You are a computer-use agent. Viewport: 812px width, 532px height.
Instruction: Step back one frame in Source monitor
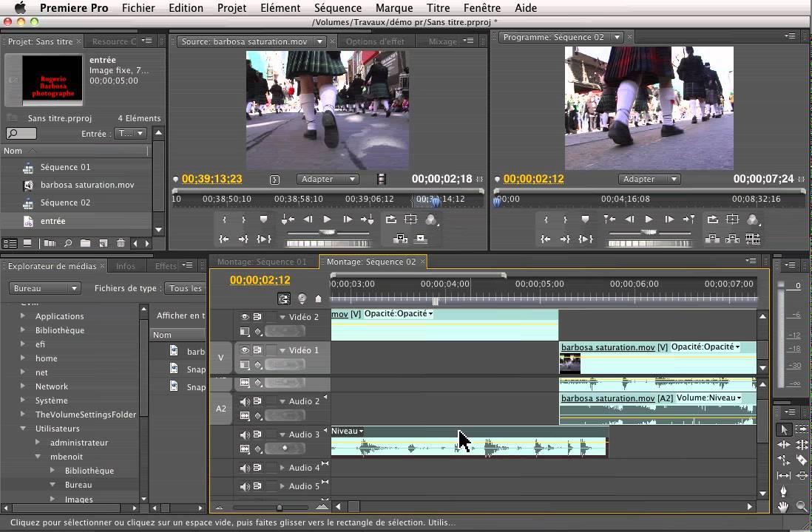pos(308,219)
